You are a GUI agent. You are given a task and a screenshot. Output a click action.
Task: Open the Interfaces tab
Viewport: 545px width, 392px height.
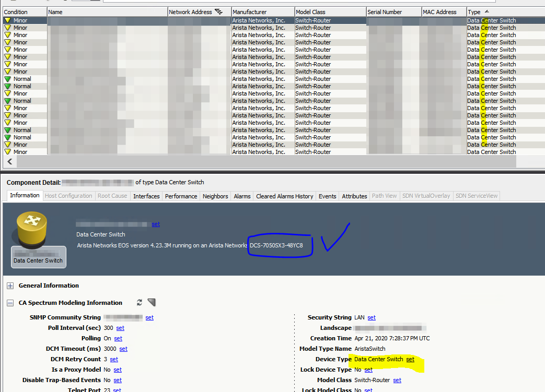(146, 196)
